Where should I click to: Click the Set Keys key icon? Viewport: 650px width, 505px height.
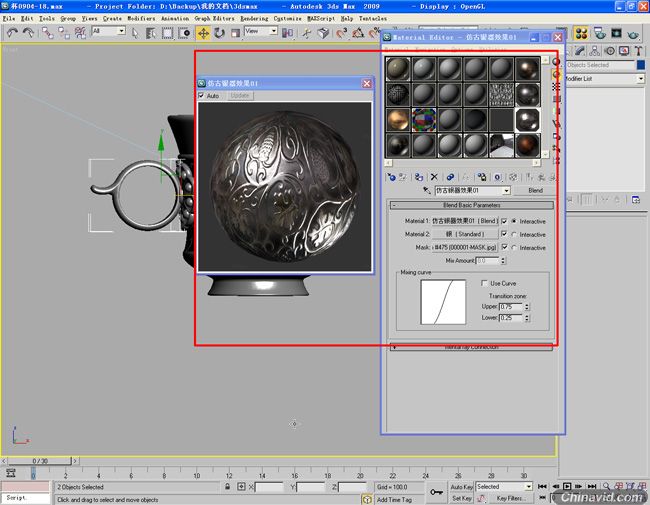[x=436, y=492]
